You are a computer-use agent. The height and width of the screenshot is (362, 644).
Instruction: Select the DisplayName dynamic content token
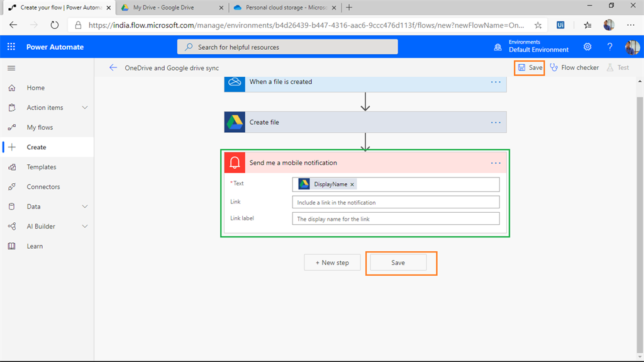pos(326,184)
